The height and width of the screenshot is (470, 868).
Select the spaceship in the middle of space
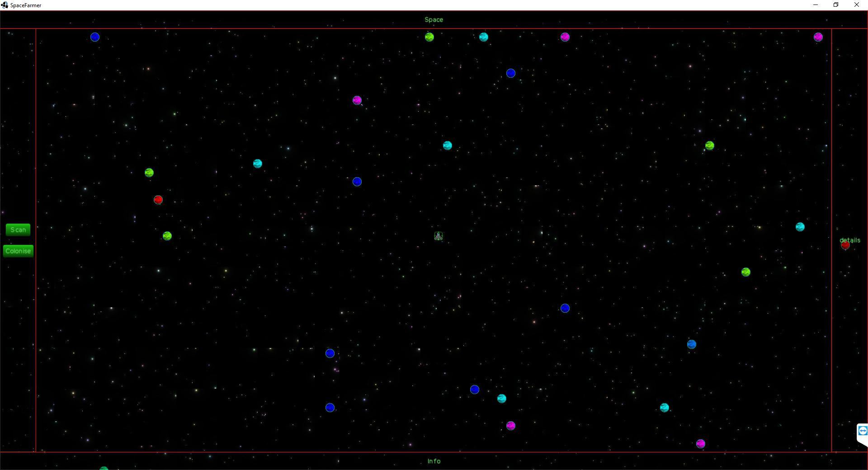pyautogui.click(x=439, y=236)
